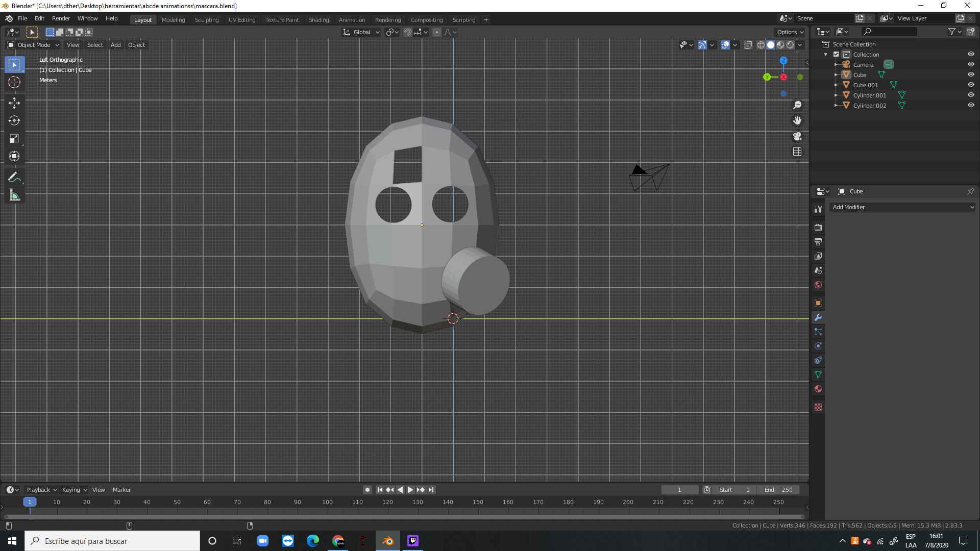Hide the Camera object in outliner
This screenshot has width=980, height=551.
pyautogui.click(x=971, y=64)
